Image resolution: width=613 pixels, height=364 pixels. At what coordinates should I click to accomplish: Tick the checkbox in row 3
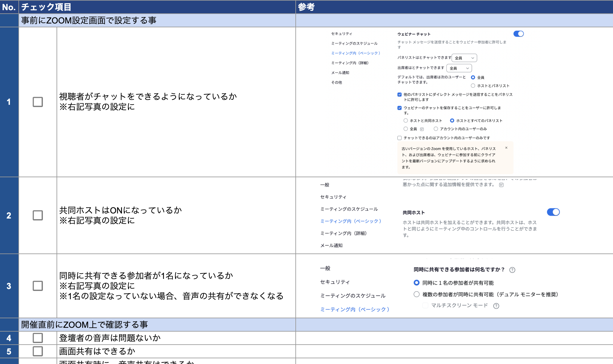pyautogui.click(x=38, y=286)
